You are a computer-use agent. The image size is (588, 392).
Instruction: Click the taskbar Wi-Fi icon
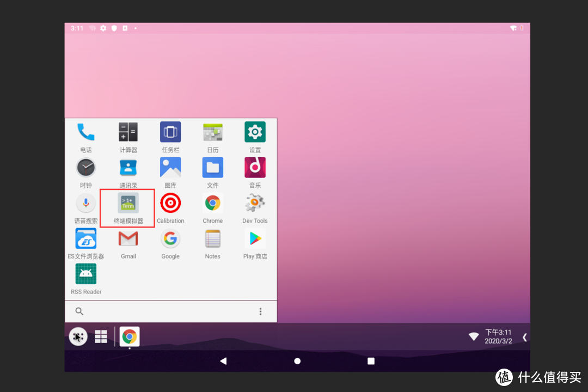click(474, 336)
